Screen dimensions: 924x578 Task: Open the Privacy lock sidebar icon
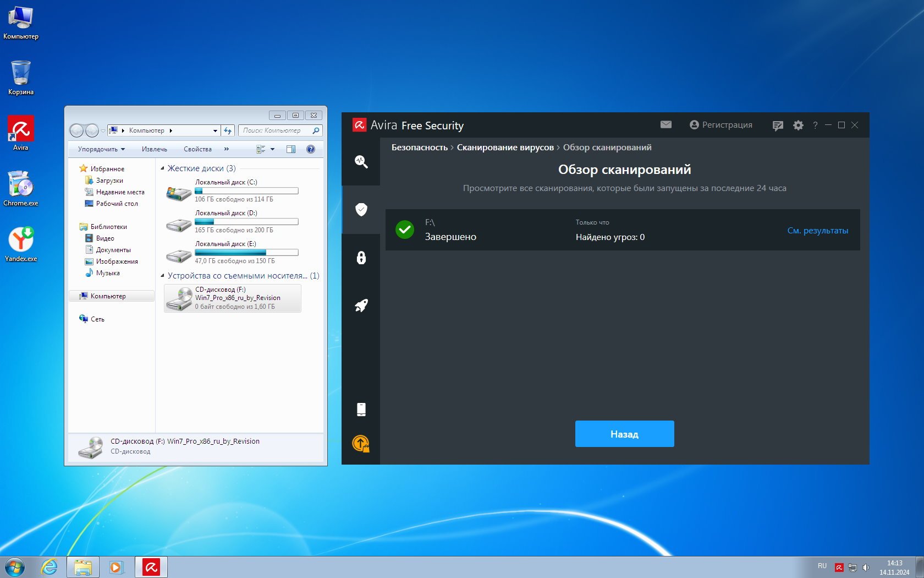coord(361,258)
